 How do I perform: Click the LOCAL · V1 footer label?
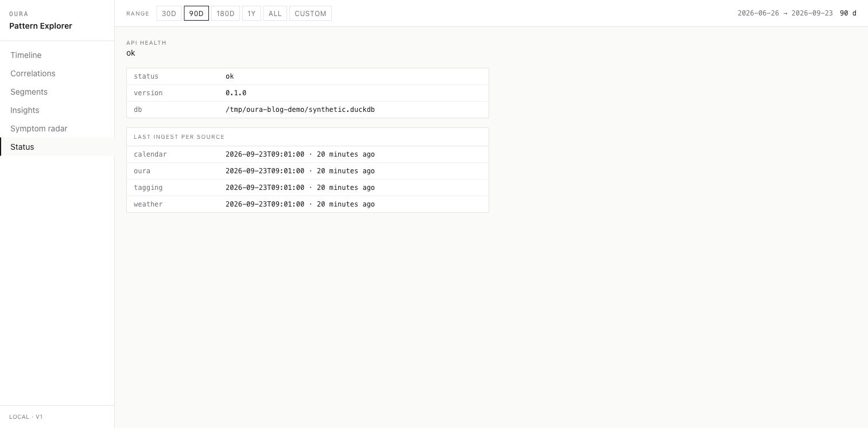26,417
